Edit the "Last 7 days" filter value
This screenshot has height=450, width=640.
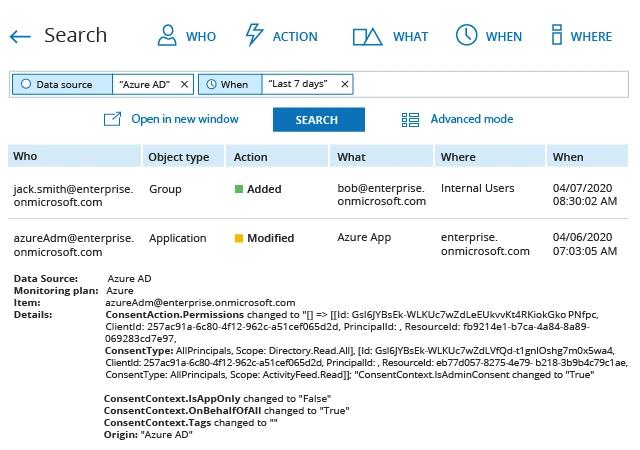pos(298,84)
